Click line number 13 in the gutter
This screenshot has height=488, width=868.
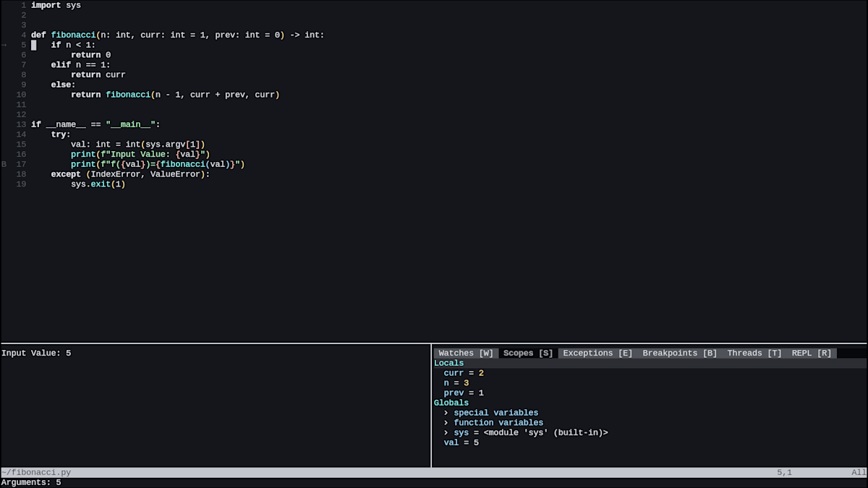(x=21, y=125)
